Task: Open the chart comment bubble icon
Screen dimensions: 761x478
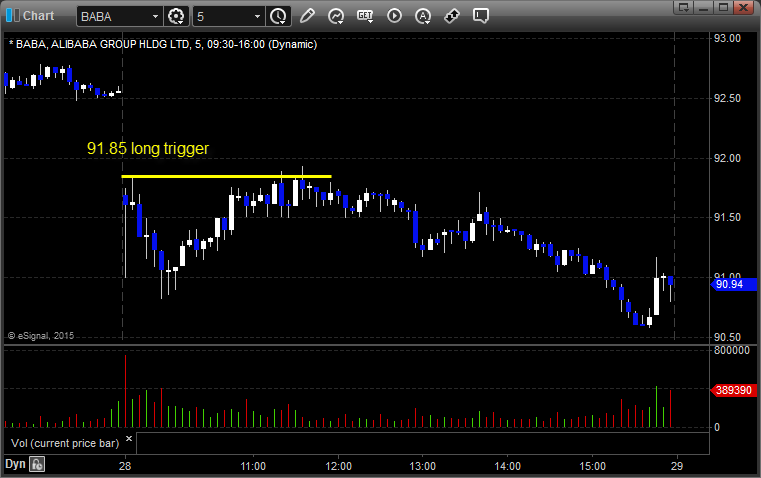Action: 480,16
